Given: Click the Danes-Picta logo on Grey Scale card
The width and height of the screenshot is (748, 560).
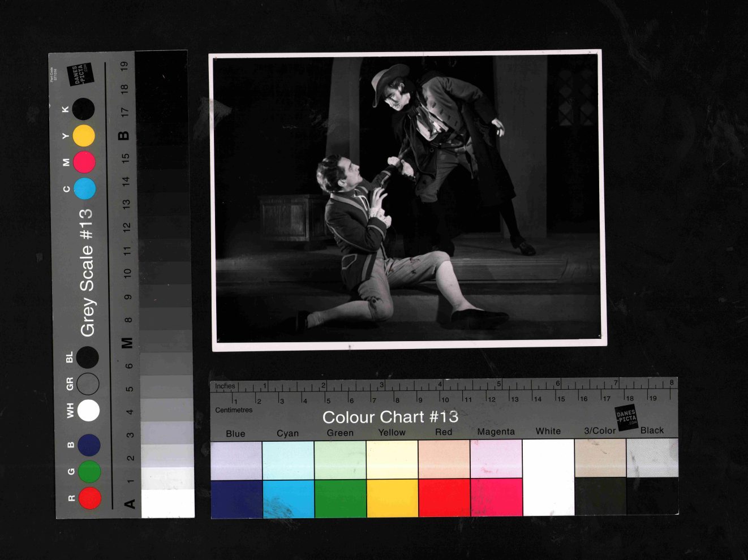Looking at the screenshot, I should point(79,75).
